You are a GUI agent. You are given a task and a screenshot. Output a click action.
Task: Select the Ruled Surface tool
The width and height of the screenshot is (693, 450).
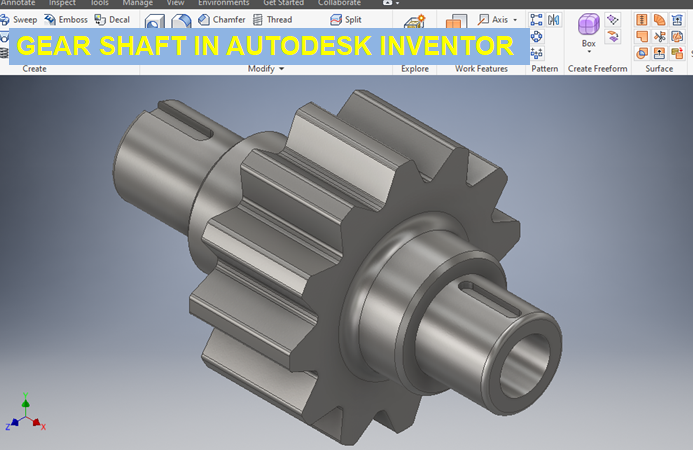(659, 20)
